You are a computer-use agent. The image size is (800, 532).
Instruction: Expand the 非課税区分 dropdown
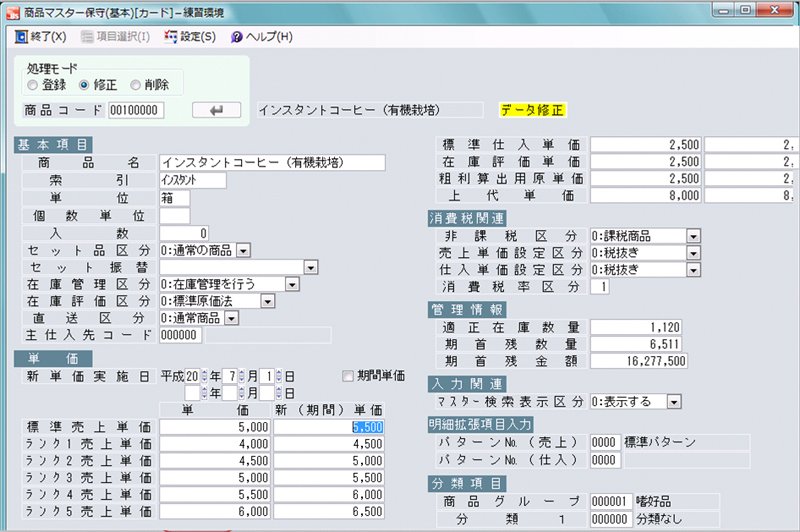tap(693, 236)
